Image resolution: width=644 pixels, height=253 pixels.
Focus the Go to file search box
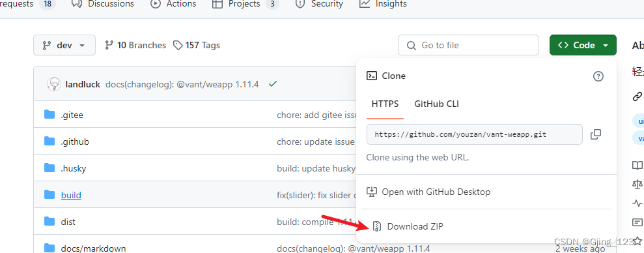coord(468,45)
